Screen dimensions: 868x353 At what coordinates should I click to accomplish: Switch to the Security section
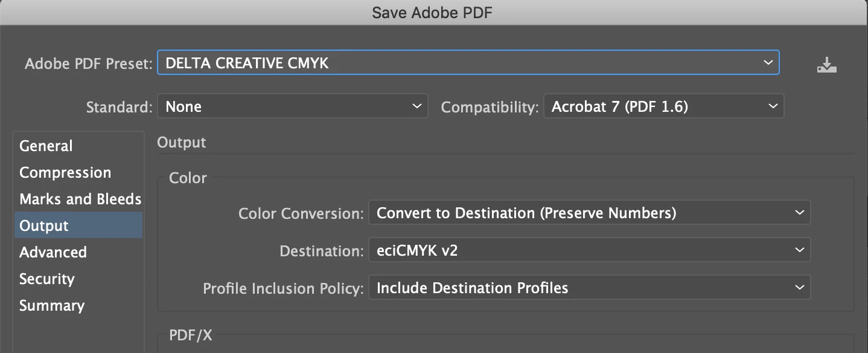click(46, 279)
